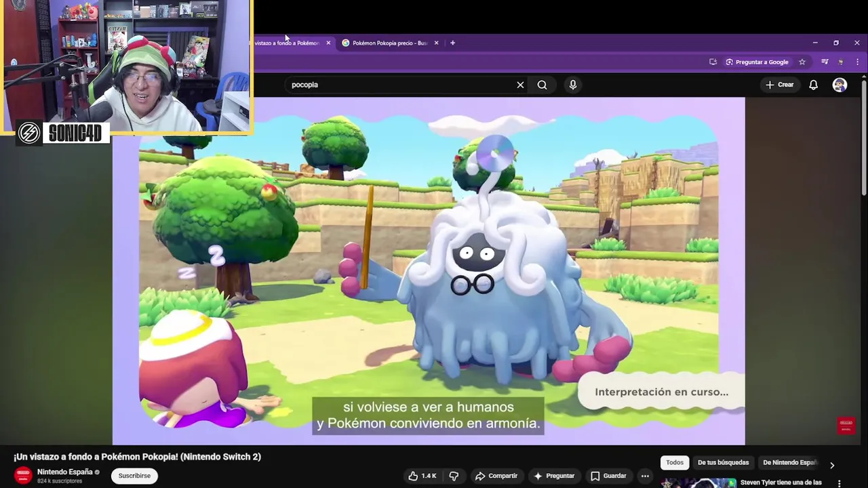Click the video player to pause playback
This screenshot has height=488, width=868.
click(x=429, y=271)
